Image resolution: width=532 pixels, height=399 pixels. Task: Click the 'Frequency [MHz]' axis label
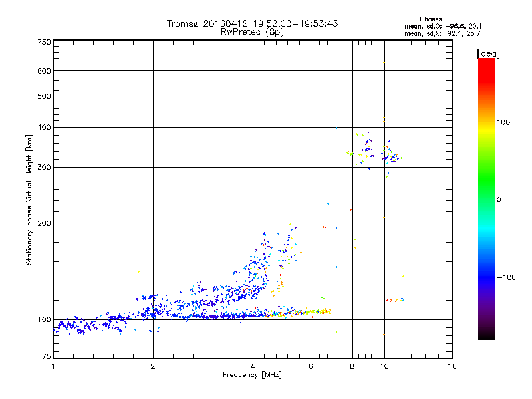(252, 375)
